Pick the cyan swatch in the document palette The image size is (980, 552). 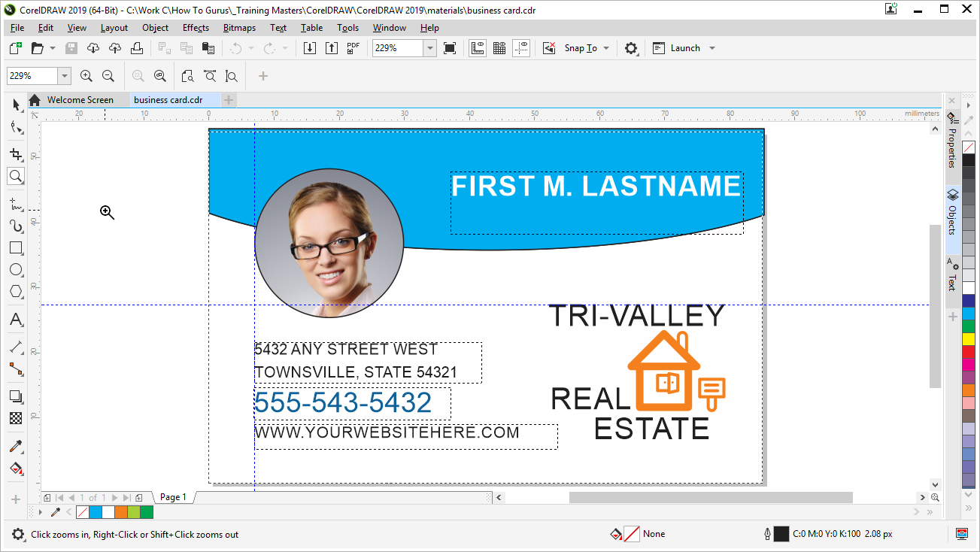96,511
